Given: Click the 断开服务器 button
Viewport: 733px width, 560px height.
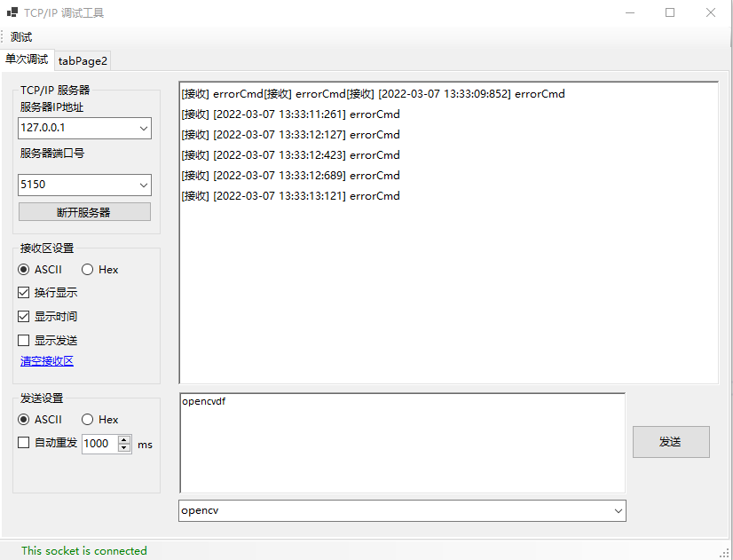Looking at the screenshot, I should 84,212.
